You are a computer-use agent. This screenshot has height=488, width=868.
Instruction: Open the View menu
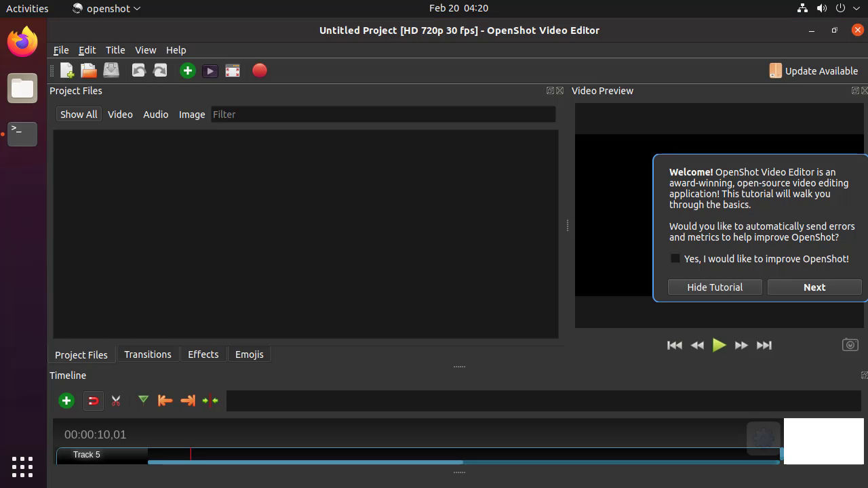click(x=145, y=50)
